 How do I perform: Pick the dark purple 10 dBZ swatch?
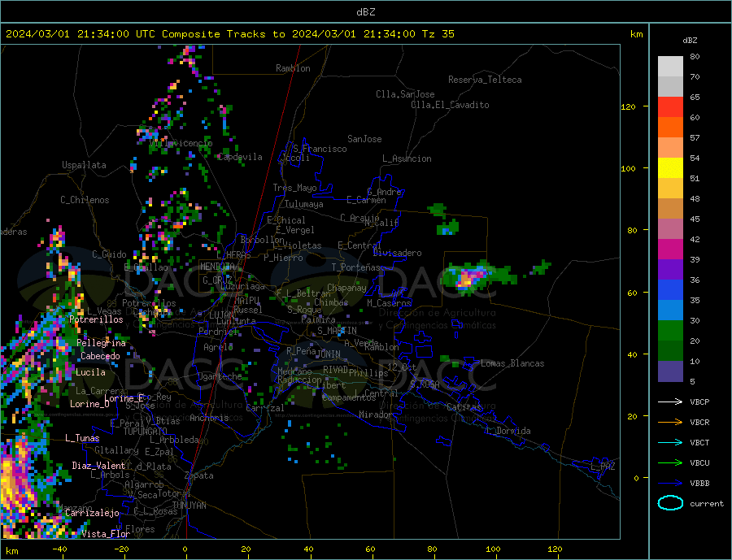[670, 371]
